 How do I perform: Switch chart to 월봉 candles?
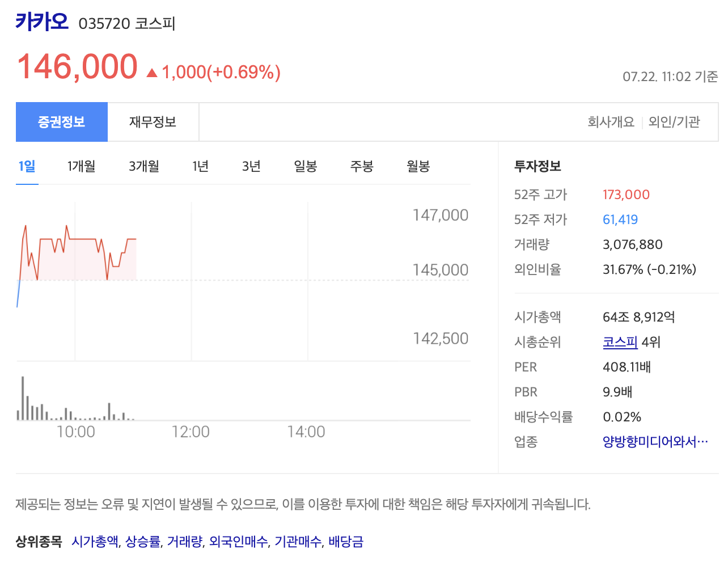click(418, 166)
